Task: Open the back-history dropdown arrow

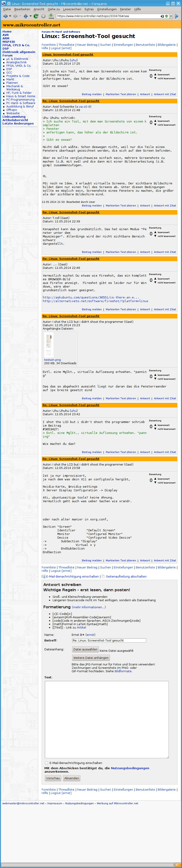Action: point(10,16)
